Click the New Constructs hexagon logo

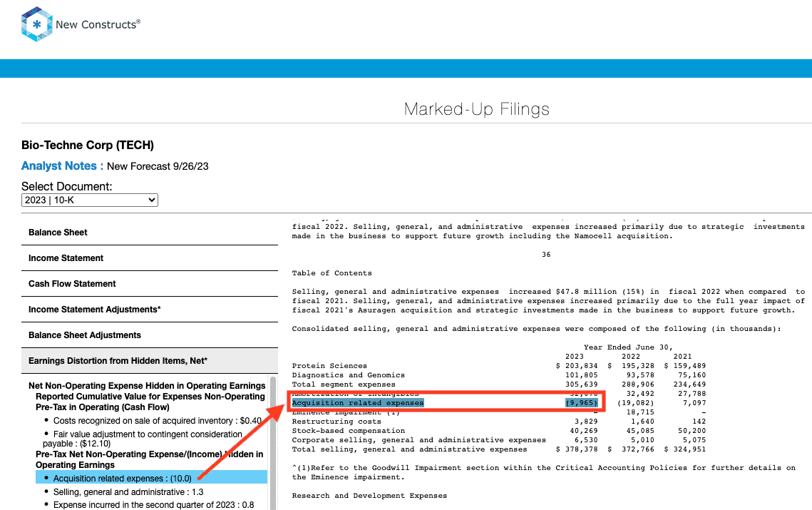click(x=37, y=24)
